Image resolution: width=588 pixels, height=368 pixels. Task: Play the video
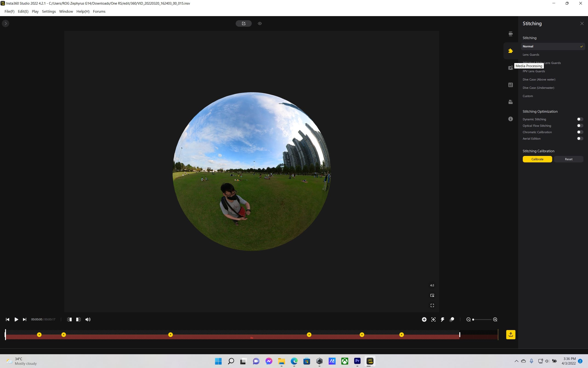pyautogui.click(x=16, y=319)
